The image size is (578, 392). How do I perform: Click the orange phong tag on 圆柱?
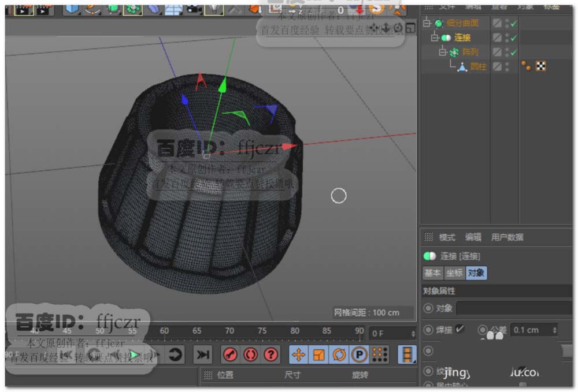[x=526, y=66]
